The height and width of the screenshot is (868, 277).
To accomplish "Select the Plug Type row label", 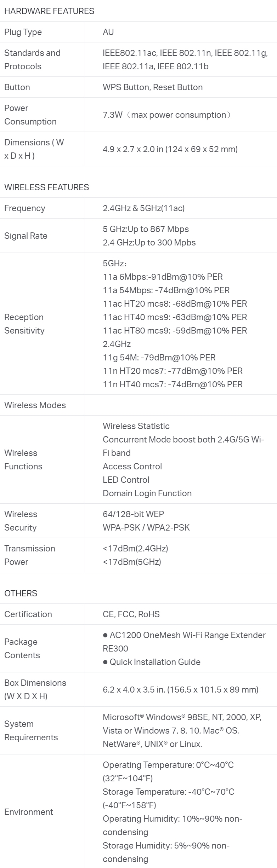I will pyautogui.click(x=23, y=32).
